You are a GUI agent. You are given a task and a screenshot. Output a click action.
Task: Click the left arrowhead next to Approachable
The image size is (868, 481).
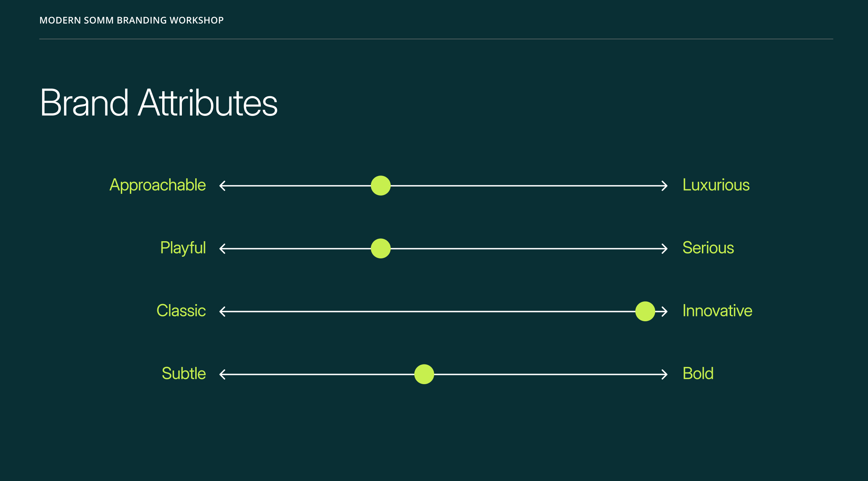tap(222, 185)
